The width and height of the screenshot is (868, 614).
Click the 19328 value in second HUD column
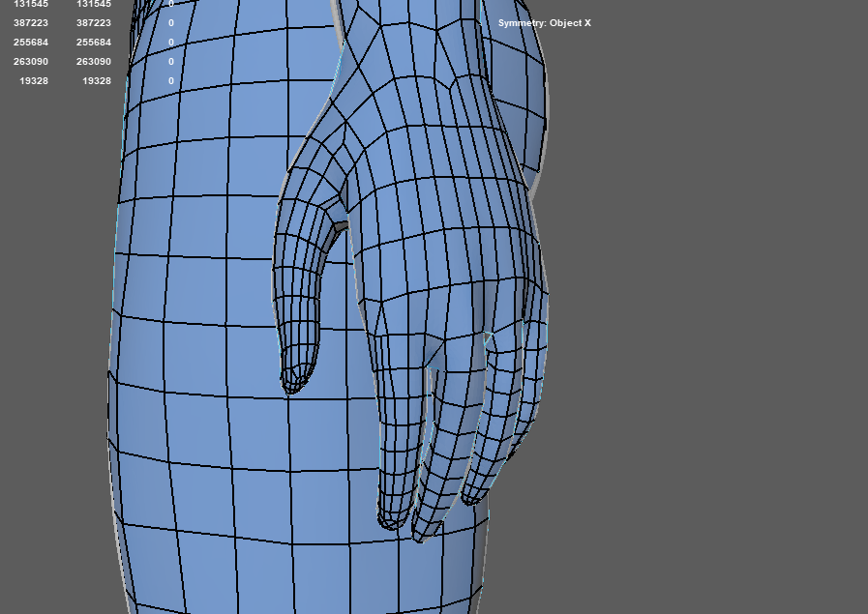(97, 81)
